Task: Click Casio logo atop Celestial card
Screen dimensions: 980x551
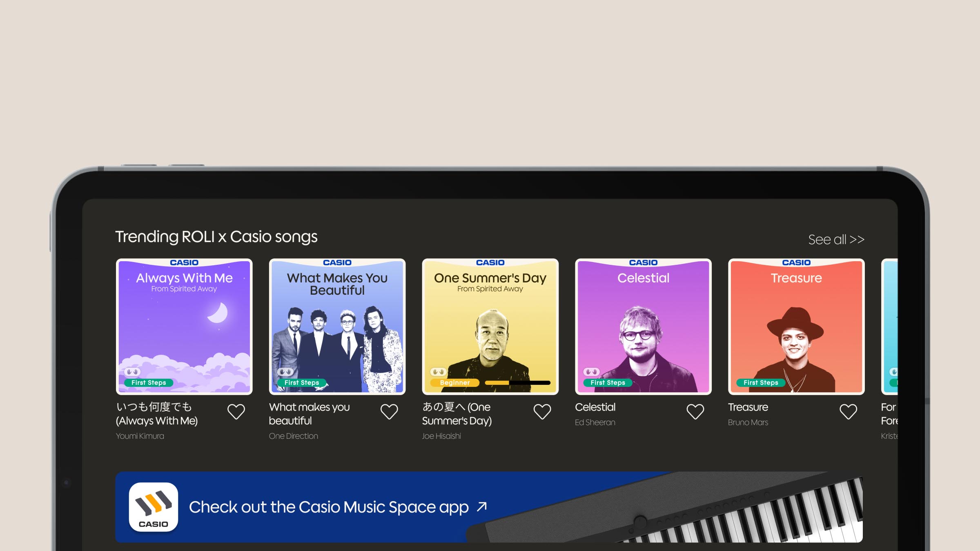Action: pos(643,262)
